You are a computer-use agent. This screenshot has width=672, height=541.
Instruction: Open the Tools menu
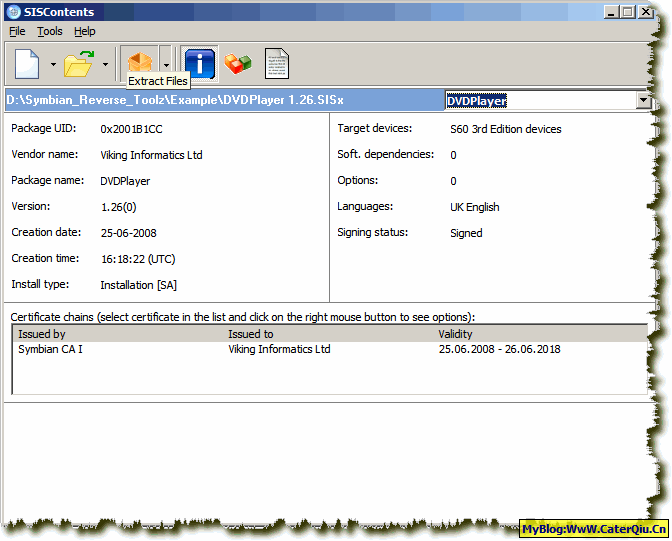tap(50, 31)
